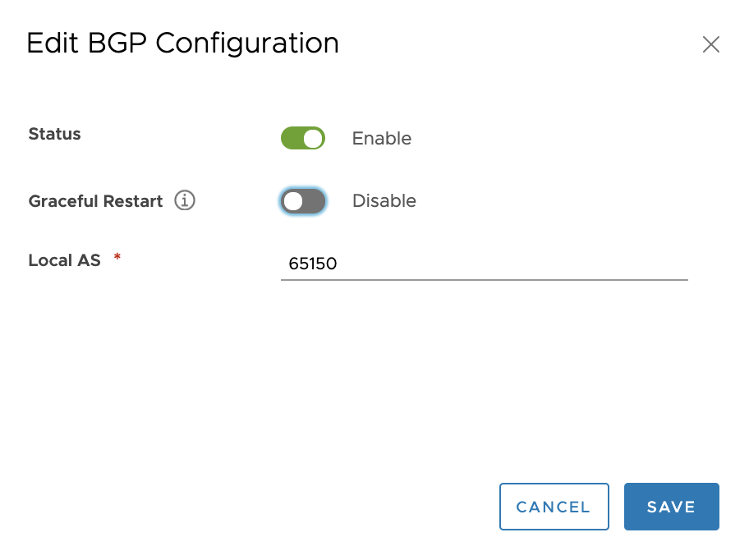Cancel the BGP configuration changes

point(554,507)
